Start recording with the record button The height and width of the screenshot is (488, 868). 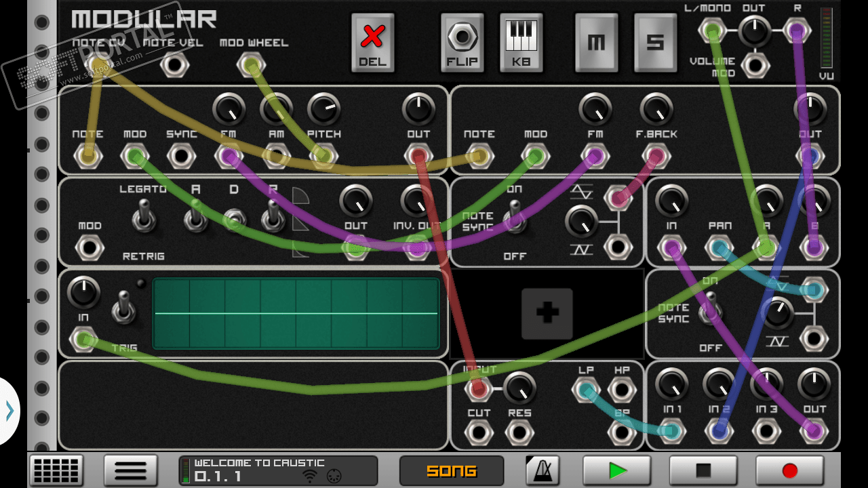coord(790,470)
